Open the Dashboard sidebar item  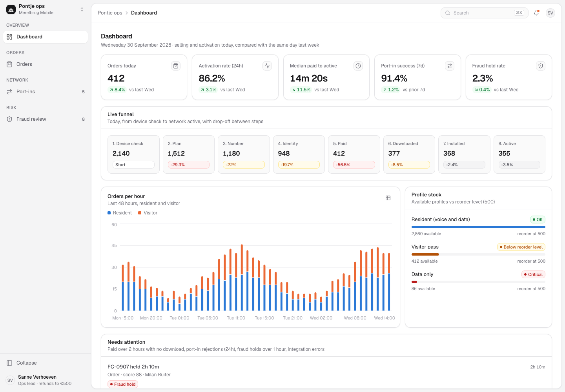(46, 37)
